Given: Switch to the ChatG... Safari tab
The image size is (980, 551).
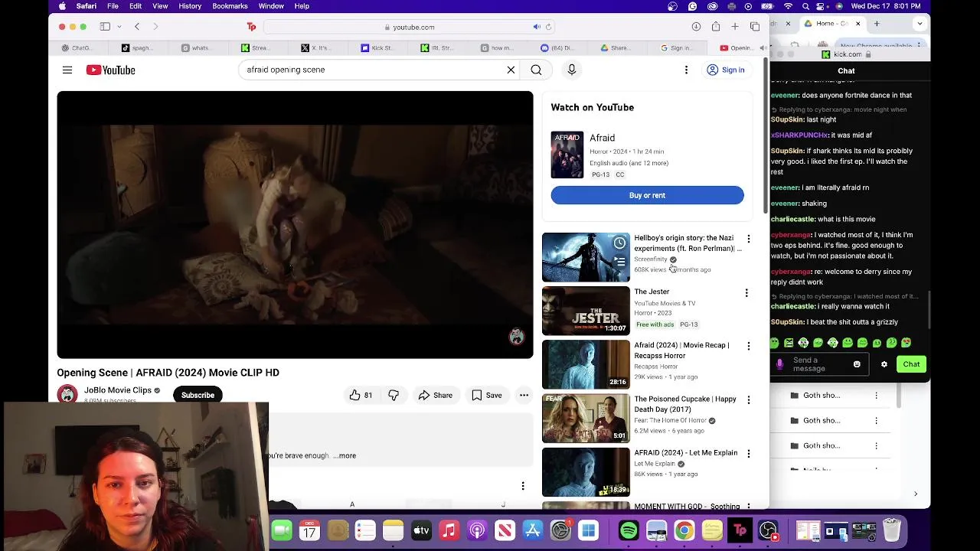Looking at the screenshot, I should 77,47.
